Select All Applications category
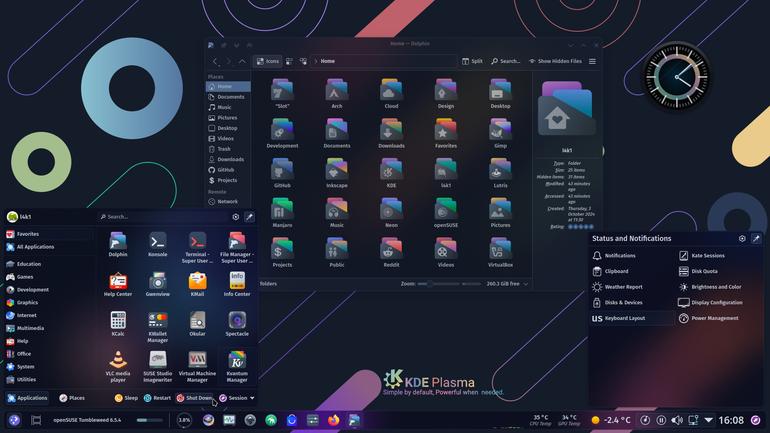 coord(48,247)
